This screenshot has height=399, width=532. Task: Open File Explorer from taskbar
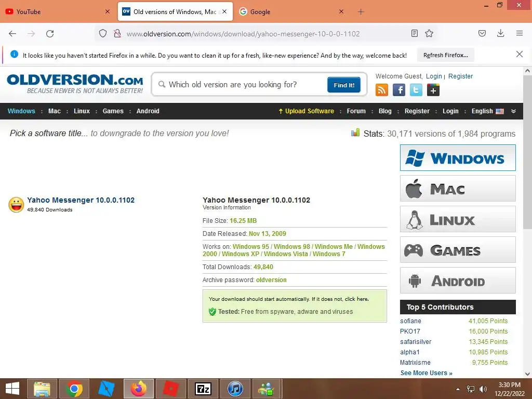tap(42, 389)
